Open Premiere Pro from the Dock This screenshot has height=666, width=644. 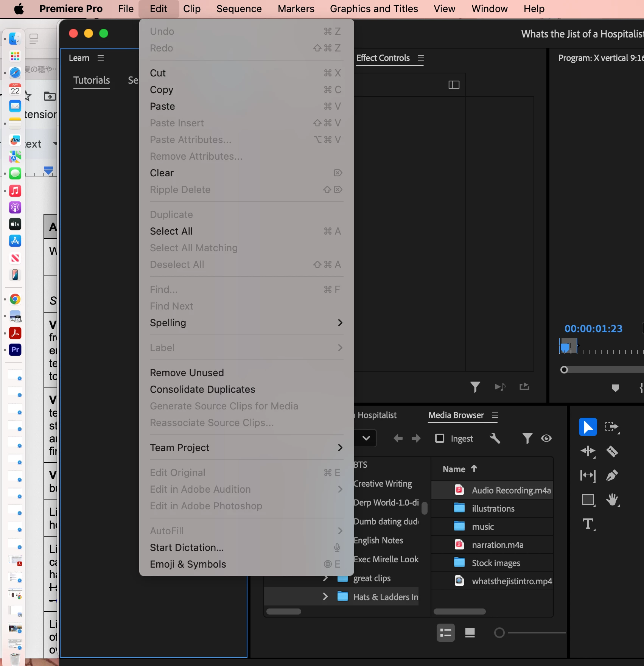(15, 350)
